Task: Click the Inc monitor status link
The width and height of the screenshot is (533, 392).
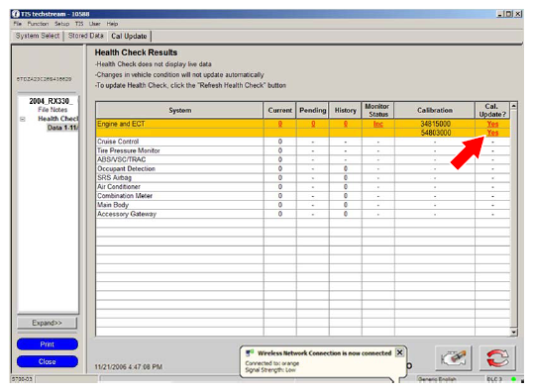Action: point(378,124)
